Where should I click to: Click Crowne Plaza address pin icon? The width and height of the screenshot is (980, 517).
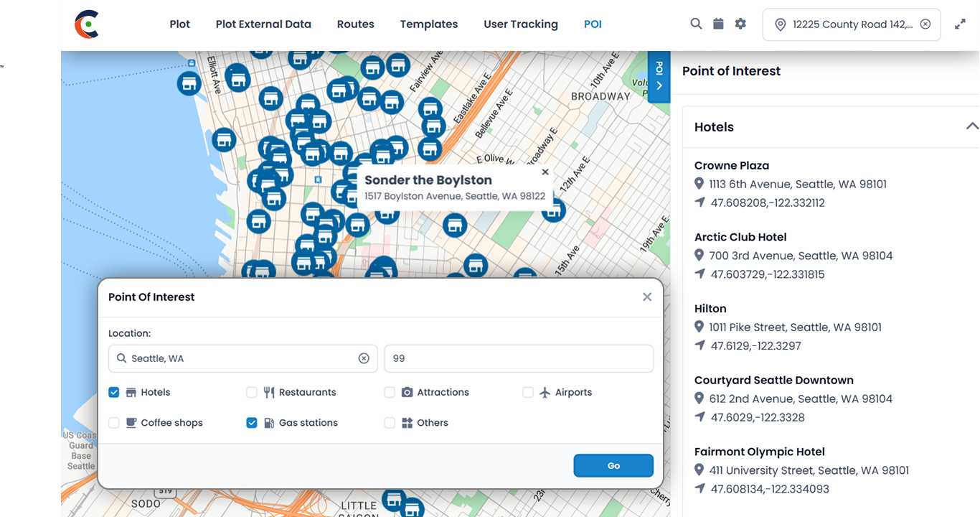699,184
